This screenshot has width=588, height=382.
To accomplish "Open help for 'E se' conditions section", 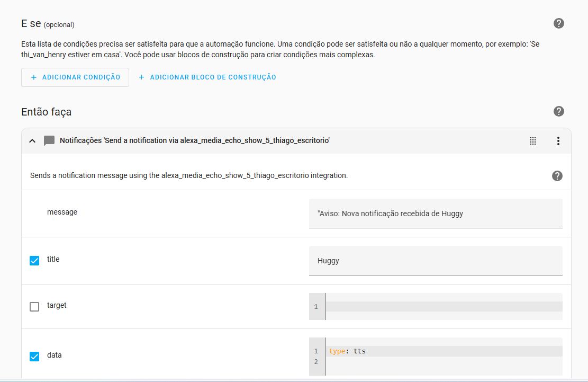I will point(558,23).
